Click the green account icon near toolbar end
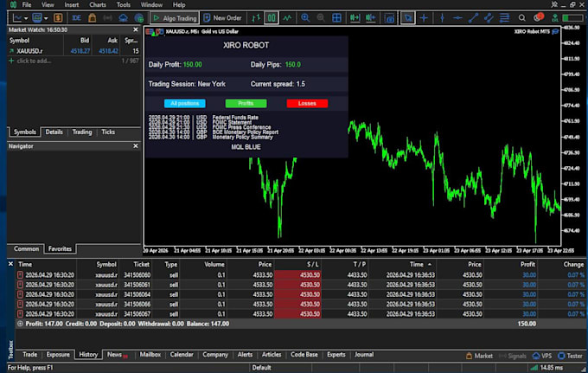 pyautogui.click(x=555, y=18)
